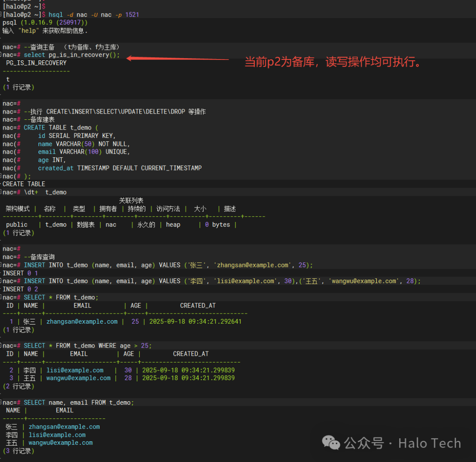Click wangwu@example.com in the final name/email result
Viewport: 476px width, 462px height.
click(61, 443)
